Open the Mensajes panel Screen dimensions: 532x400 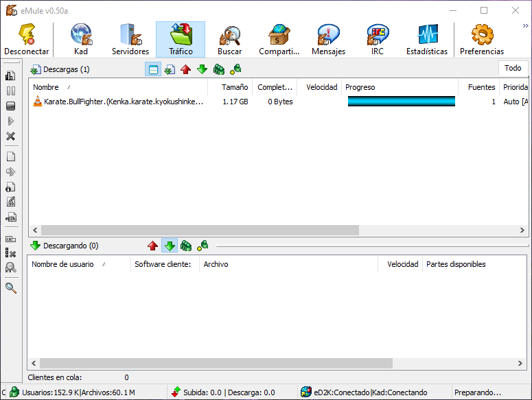point(328,39)
